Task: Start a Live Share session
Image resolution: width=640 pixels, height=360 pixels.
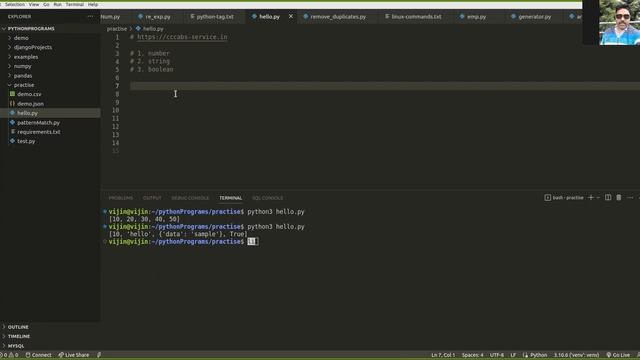Action: click(73, 355)
